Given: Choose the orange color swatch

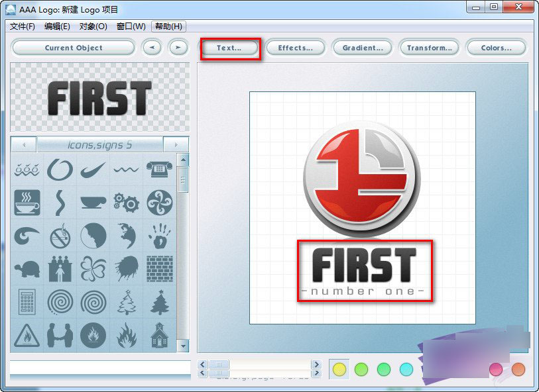Looking at the screenshot, I should [518, 369].
